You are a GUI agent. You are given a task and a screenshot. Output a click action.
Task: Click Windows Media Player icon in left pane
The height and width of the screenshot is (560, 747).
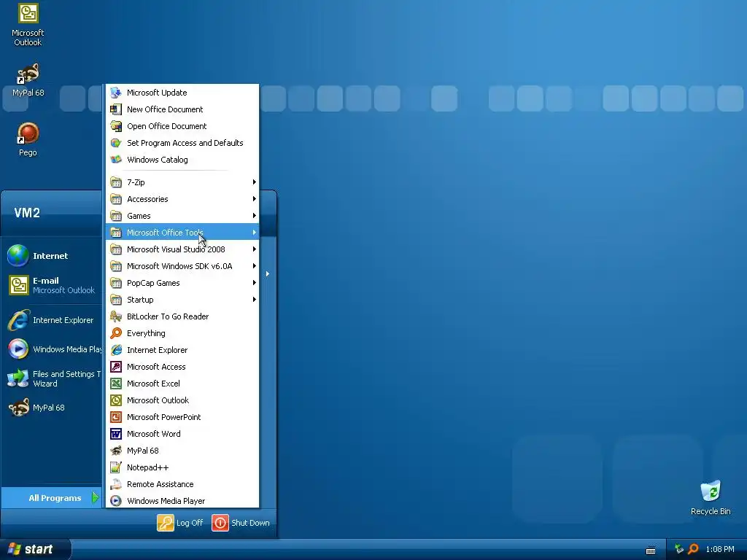click(x=18, y=349)
